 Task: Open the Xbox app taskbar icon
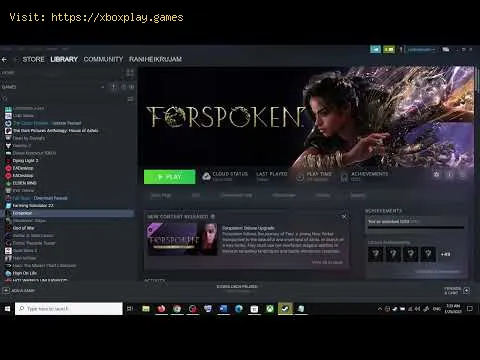[270, 309]
